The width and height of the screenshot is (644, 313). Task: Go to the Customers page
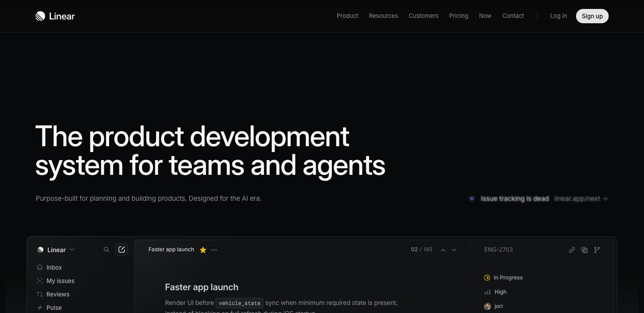click(x=424, y=16)
